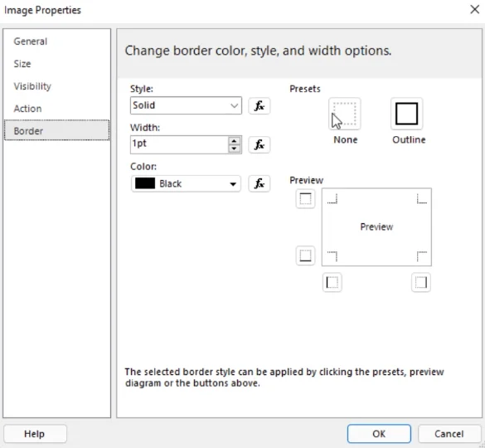
Task: Switch to the General page
Action: [x=31, y=41]
